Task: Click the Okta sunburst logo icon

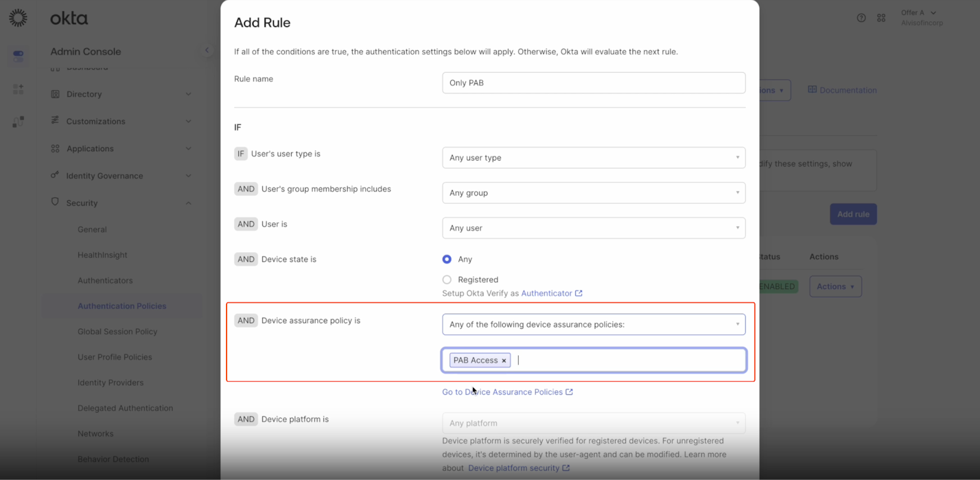Action: [18, 18]
